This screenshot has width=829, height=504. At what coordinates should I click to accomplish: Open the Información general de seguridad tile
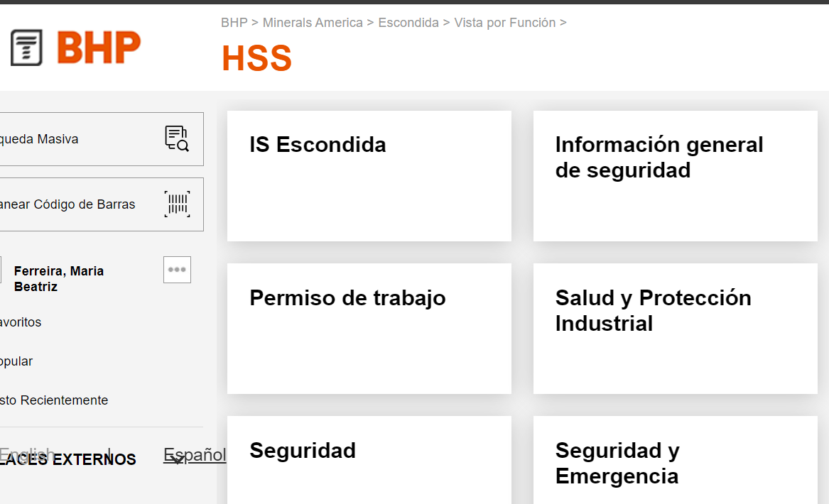[x=674, y=175]
